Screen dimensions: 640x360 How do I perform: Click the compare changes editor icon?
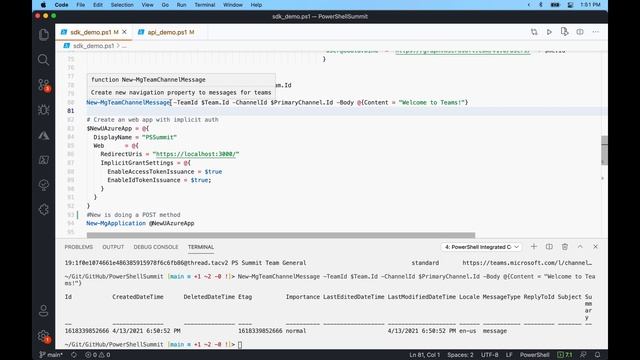pyautogui.click(x=534, y=32)
